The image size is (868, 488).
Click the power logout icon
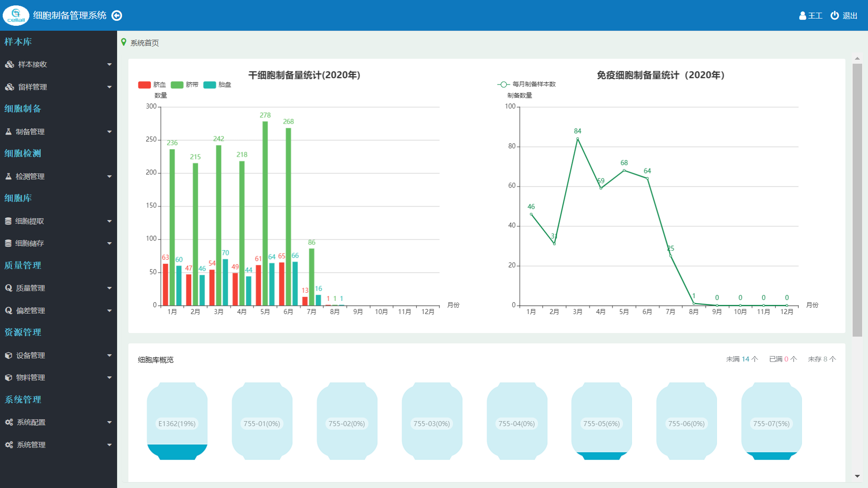(x=835, y=15)
